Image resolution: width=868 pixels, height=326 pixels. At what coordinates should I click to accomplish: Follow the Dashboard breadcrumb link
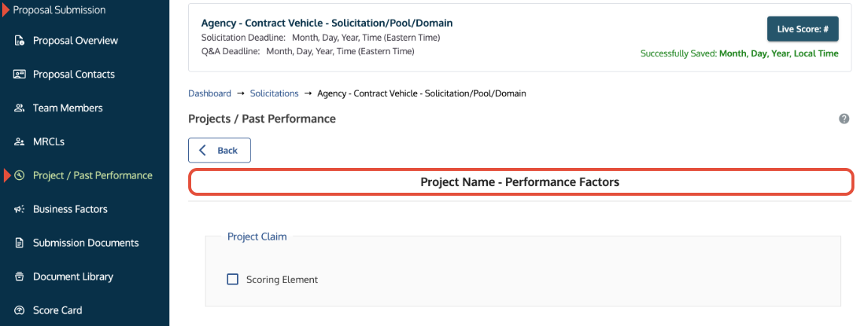pos(210,93)
